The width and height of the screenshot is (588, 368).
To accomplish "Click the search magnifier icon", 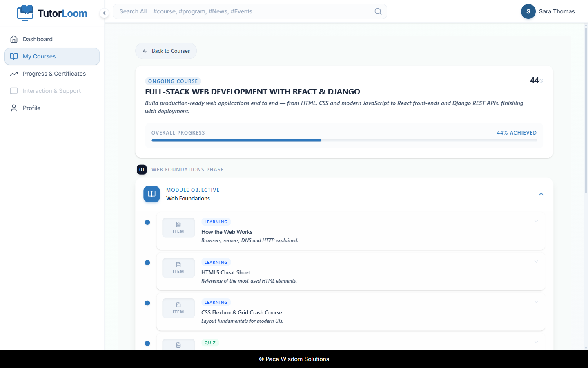I will pos(378,11).
